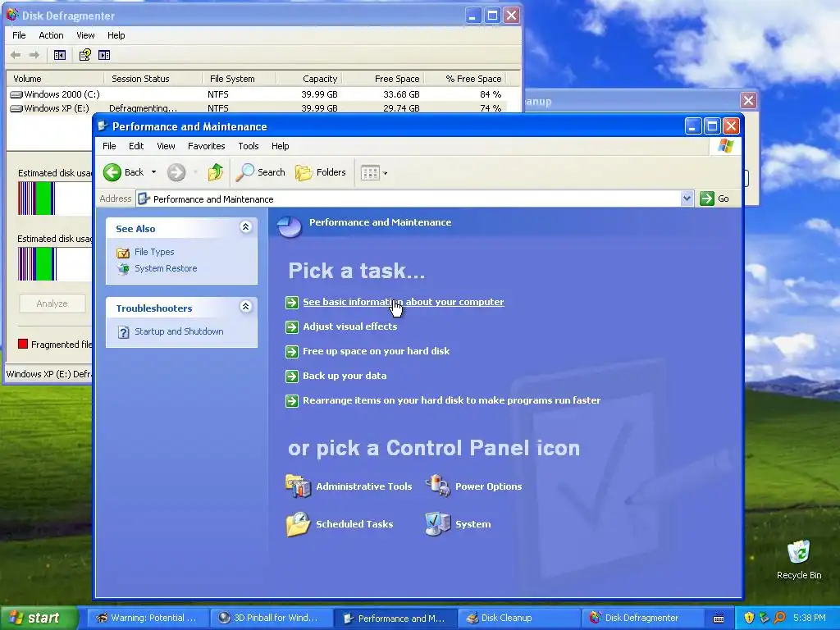Open Help menu in Performance and Maintenance
The width and height of the screenshot is (840, 630).
(x=281, y=146)
